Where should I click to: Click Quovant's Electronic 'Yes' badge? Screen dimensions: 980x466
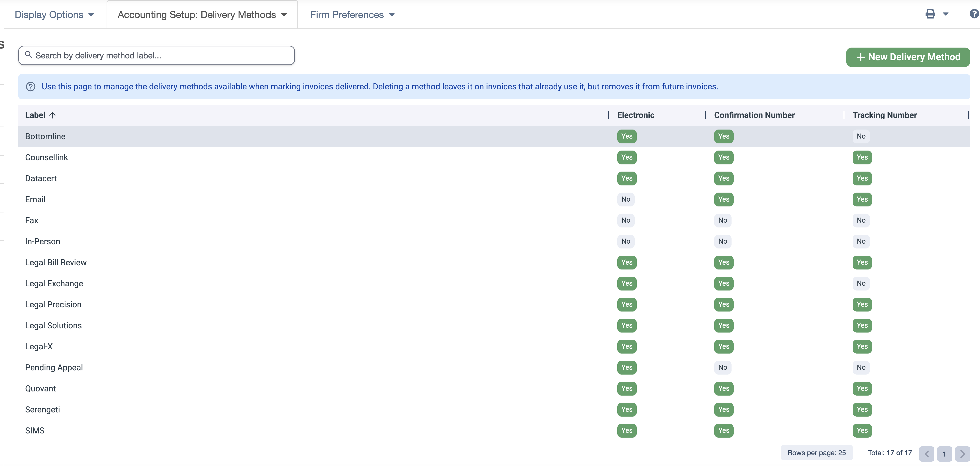pyautogui.click(x=627, y=388)
